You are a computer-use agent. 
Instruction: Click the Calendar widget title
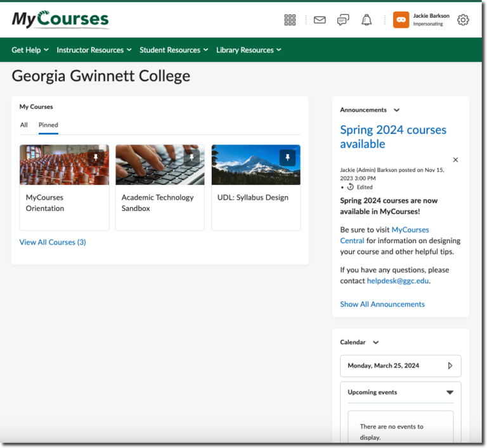click(x=353, y=342)
